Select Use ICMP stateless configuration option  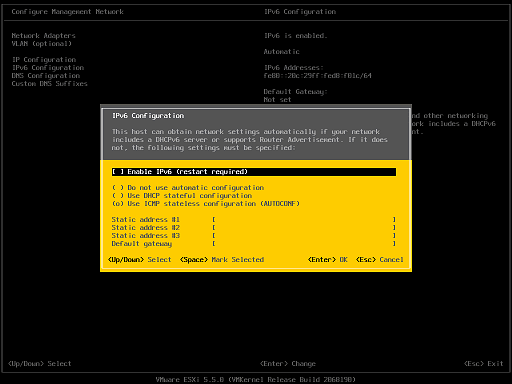(x=206, y=204)
